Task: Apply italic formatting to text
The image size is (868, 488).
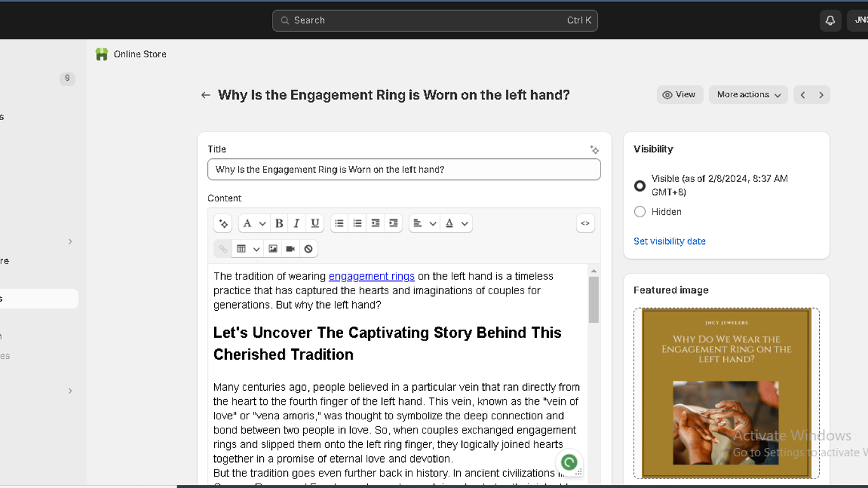Action: (297, 224)
